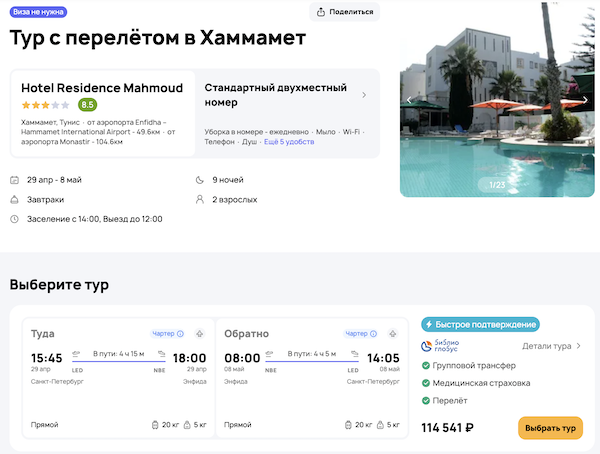Expand the Стандартный двухместный номер room details
Viewport: 600px width, 454px height.
click(364, 95)
